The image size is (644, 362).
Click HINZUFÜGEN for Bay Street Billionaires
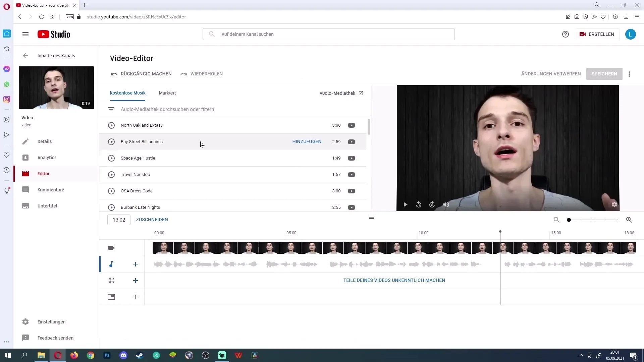(307, 141)
